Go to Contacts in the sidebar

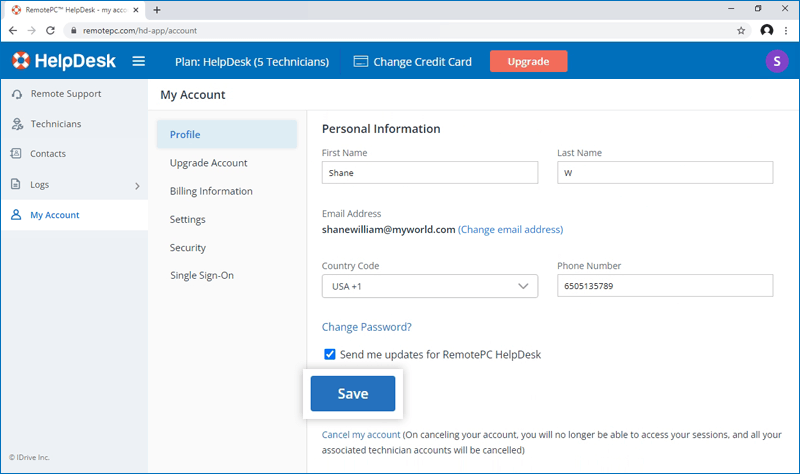click(48, 154)
